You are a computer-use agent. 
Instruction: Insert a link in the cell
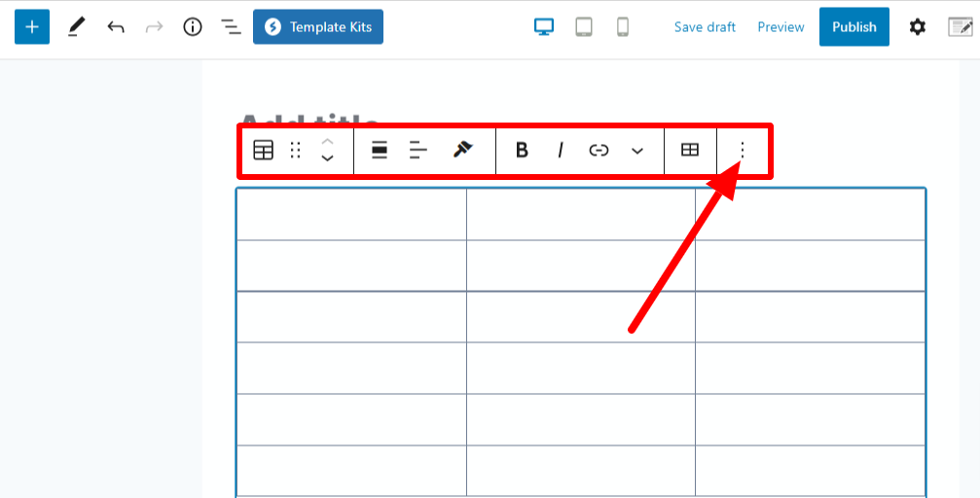click(x=599, y=150)
